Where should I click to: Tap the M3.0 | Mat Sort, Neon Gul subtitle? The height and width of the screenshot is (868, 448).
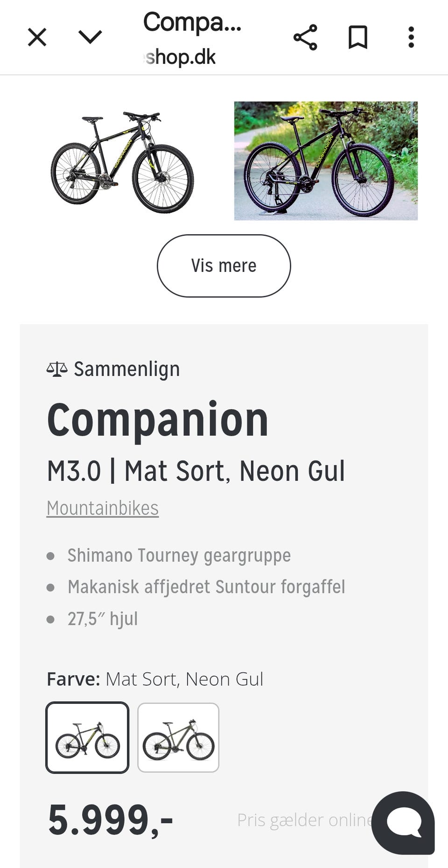(x=196, y=471)
